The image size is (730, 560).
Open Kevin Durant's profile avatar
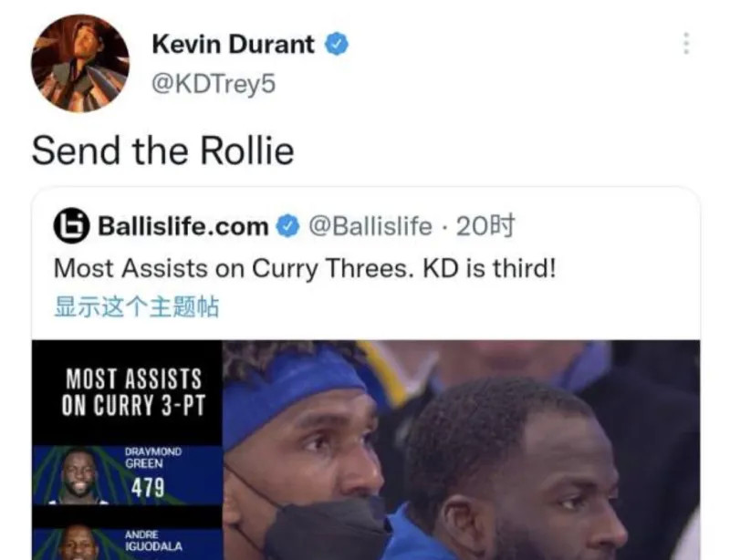[x=80, y=64]
